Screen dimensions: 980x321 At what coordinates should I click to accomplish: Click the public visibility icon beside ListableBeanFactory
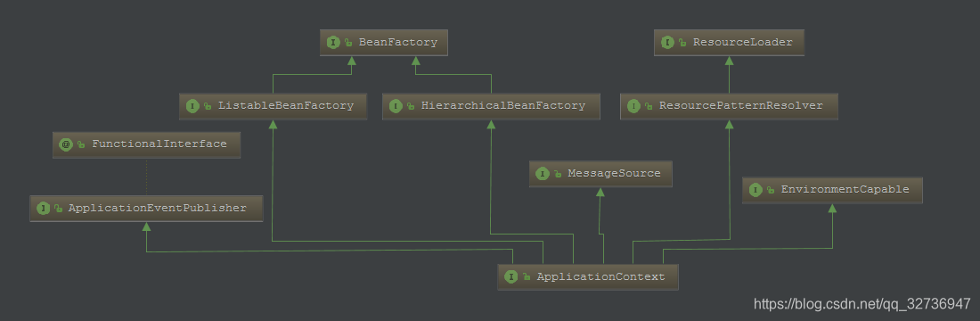click(x=208, y=107)
